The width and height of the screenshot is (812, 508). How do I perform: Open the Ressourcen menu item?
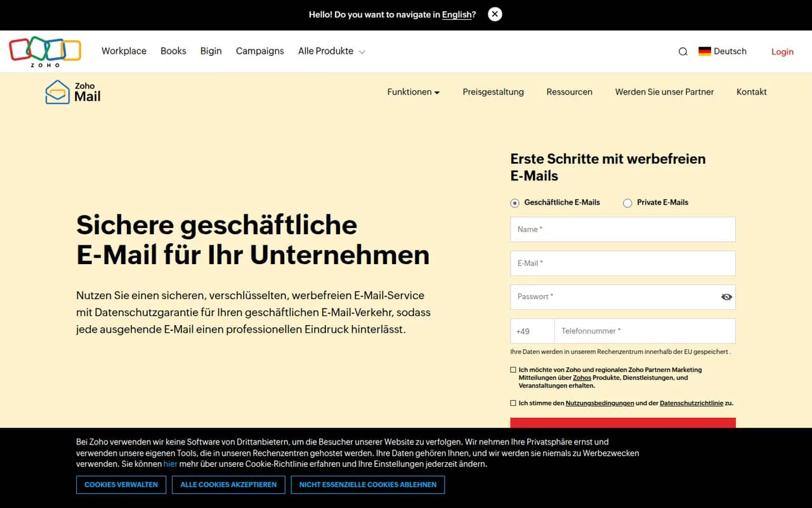click(570, 92)
